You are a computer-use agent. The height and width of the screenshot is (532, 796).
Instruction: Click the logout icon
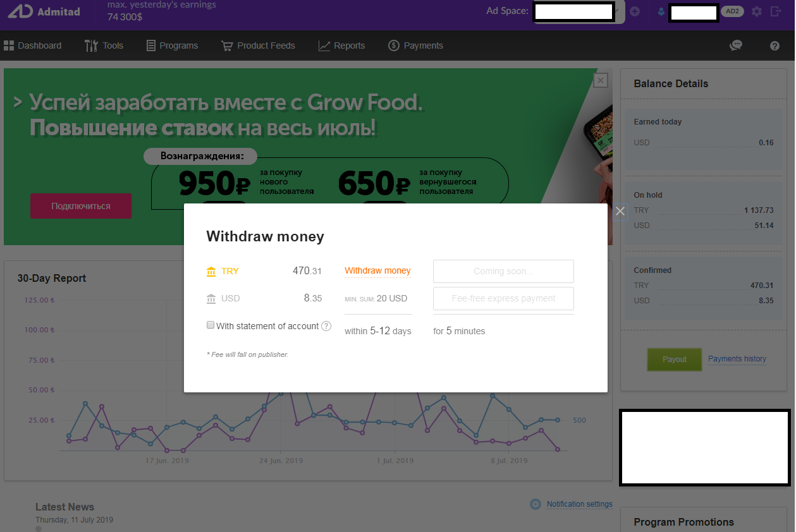[776, 11]
